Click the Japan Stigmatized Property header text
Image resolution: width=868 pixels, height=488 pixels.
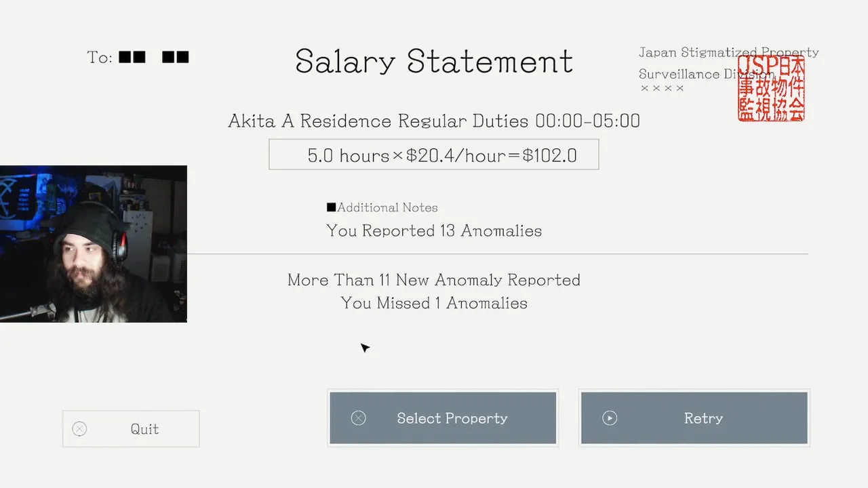728,52
